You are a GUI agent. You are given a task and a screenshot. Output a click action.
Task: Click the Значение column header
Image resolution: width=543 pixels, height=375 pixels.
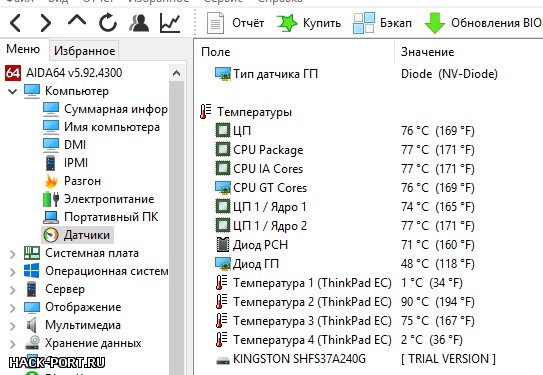pyautogui.click(x=427, y=52)
